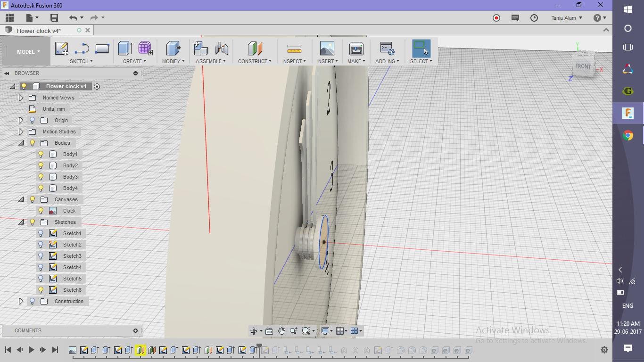Screen dimensions: 644x362
Task: Select the Measure ruler icon
Action: (294, 49)
